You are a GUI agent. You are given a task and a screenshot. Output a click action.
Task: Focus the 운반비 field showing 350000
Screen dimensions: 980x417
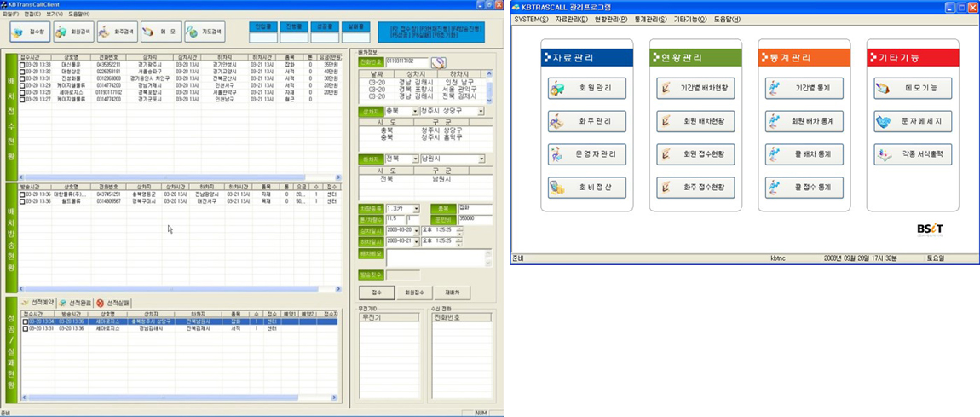[x=475, y=219]
